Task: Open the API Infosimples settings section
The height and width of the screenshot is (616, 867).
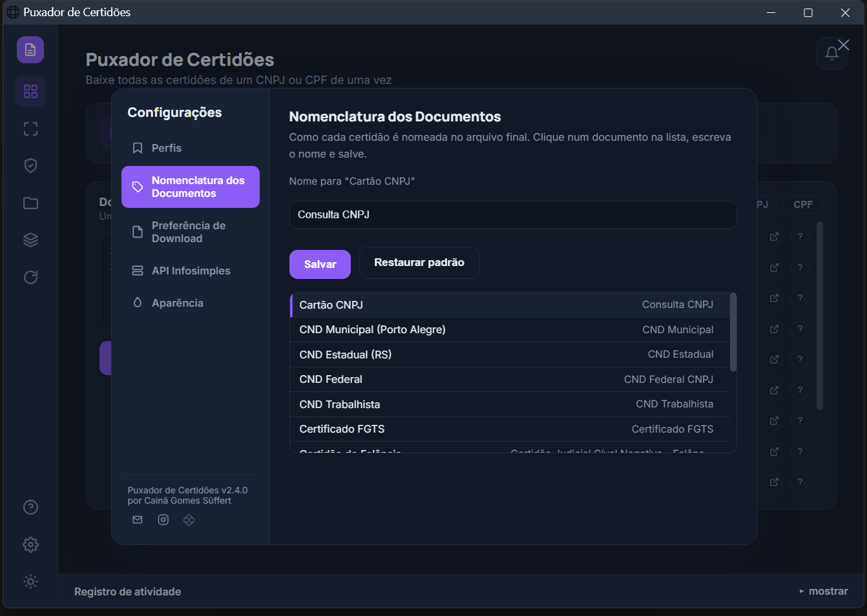Action: [x=191, y=271]
